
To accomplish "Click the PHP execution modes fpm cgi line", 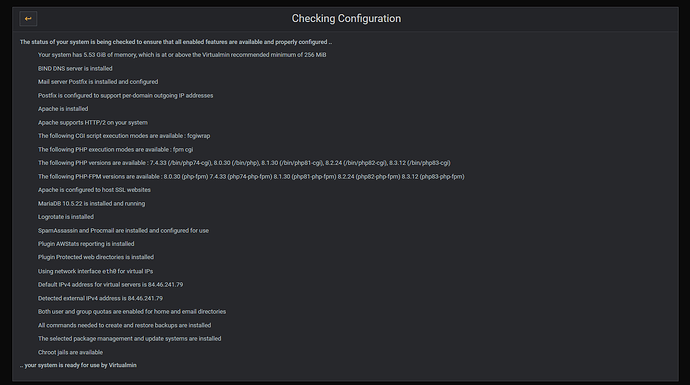I will click(115, 150).
